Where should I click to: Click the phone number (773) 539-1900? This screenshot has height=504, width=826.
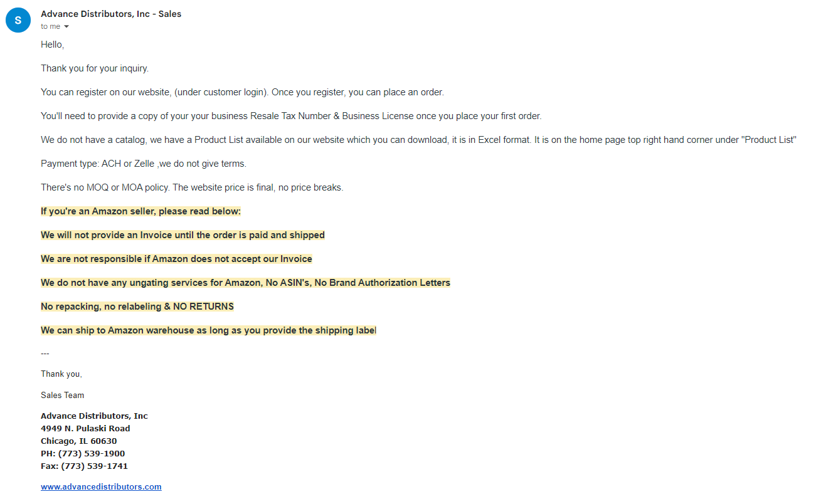(x=92, y=453)
